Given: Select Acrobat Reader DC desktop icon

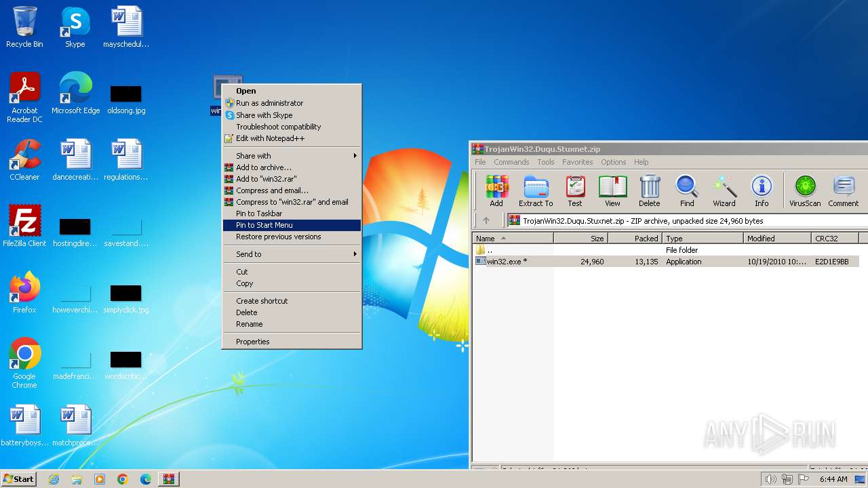Looking at the screenshot, I should [x=24, y=98].
